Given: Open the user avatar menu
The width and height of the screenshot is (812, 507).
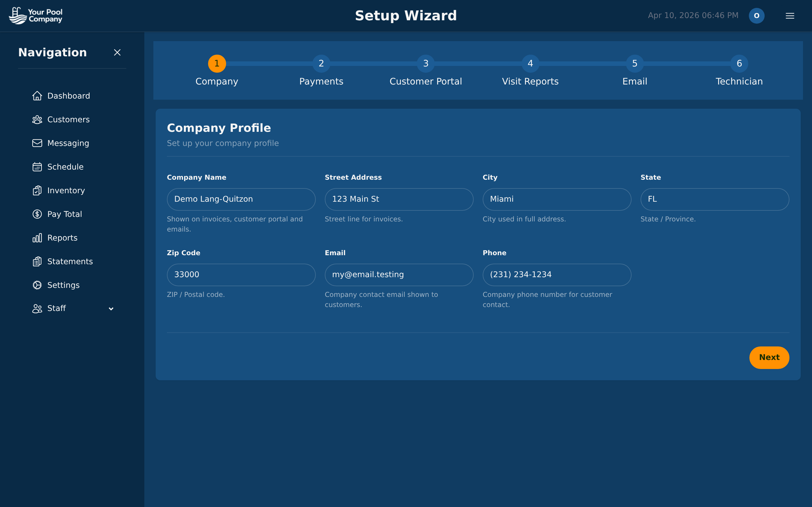Looking at the screenshot, I should pos(757,15).
